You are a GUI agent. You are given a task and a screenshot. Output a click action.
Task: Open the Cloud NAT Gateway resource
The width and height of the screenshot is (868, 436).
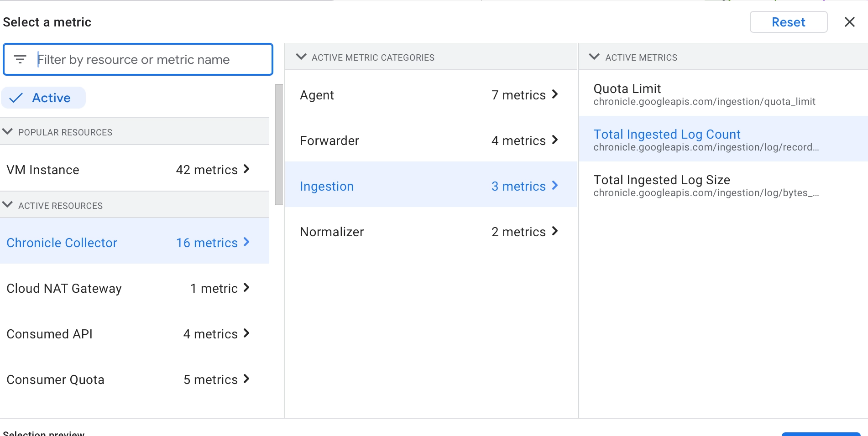pos(64,288)
